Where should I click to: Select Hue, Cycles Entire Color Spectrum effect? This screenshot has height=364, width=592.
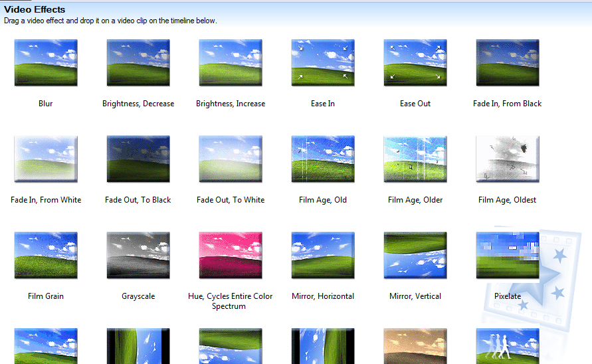point(231,255)
